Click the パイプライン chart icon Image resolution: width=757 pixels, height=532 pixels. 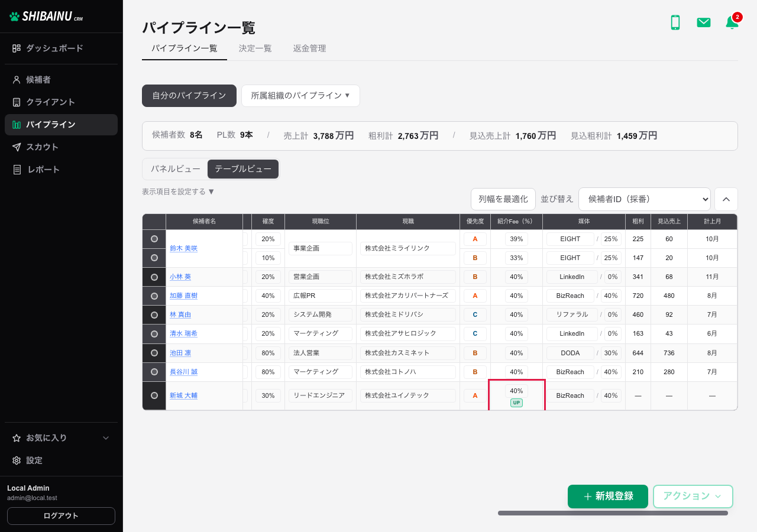click(x=17, y=125)
